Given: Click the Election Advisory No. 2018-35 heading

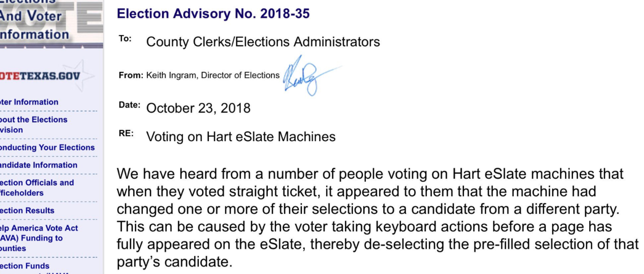Looking at the screenshot, I should point(213,14).
